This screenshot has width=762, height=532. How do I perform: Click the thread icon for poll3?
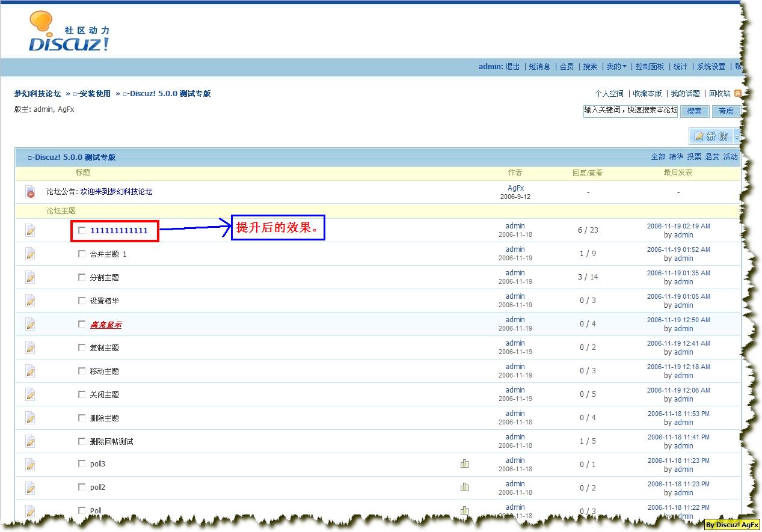tap(30, 464)
